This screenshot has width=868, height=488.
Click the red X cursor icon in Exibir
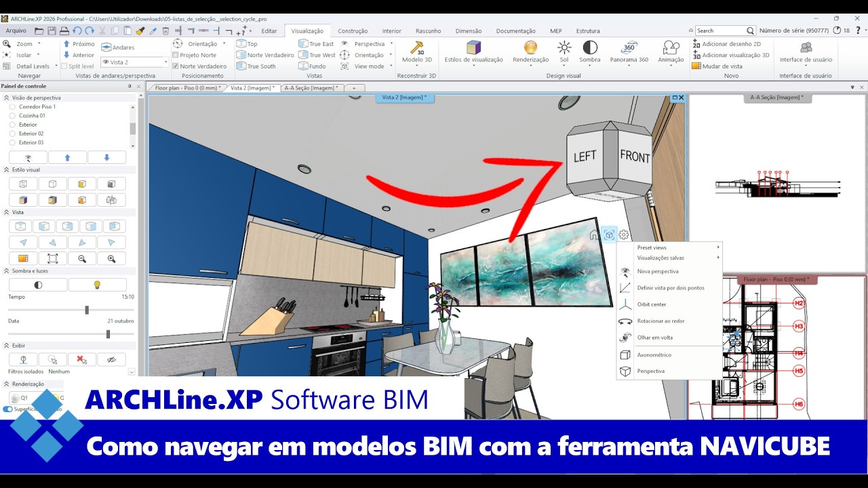[x=82, y=360]
